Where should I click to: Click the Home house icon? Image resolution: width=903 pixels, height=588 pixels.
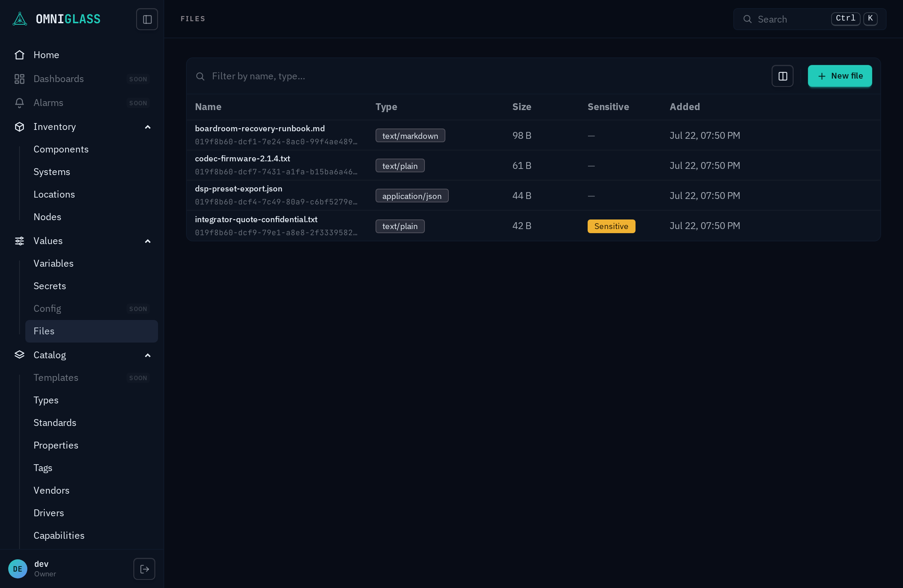[x=19, y=55]
